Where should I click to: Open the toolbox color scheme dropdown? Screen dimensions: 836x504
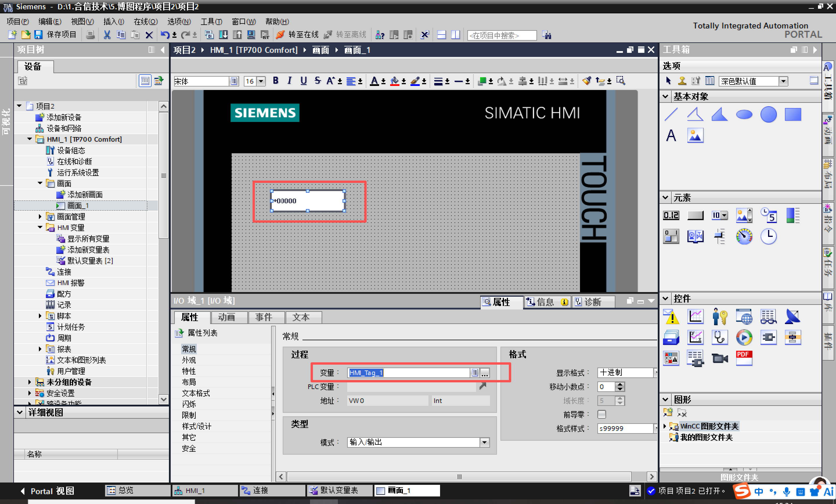point(783,81)
